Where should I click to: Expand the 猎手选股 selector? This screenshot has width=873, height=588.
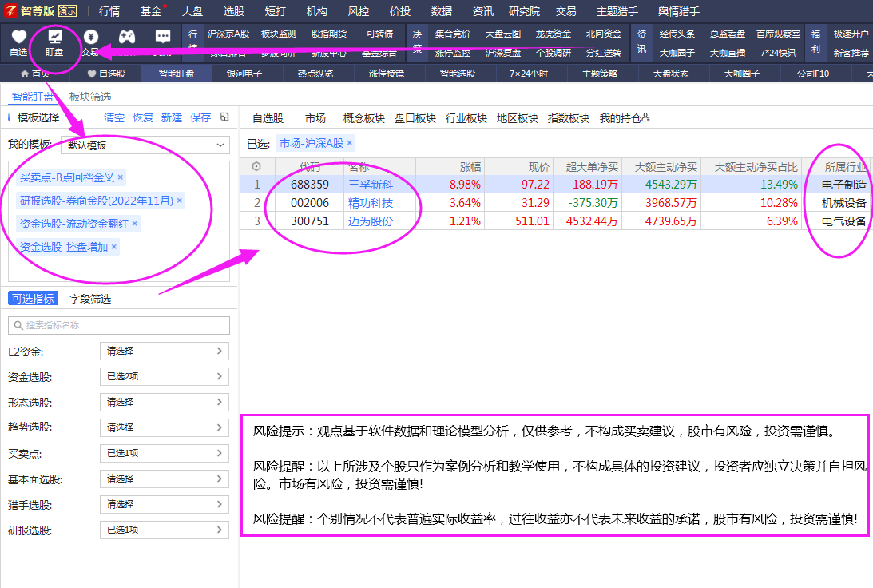pyautogui.click(x=165, y=504)
